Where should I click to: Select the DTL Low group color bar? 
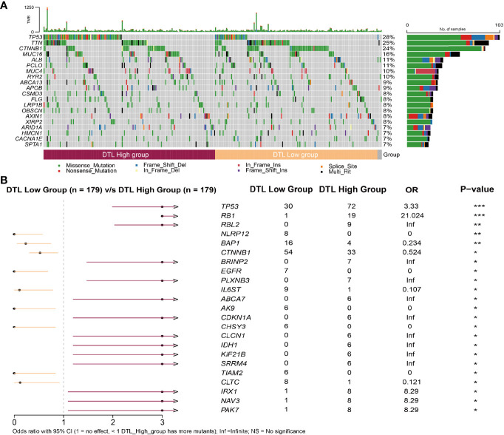pos(296,155)
